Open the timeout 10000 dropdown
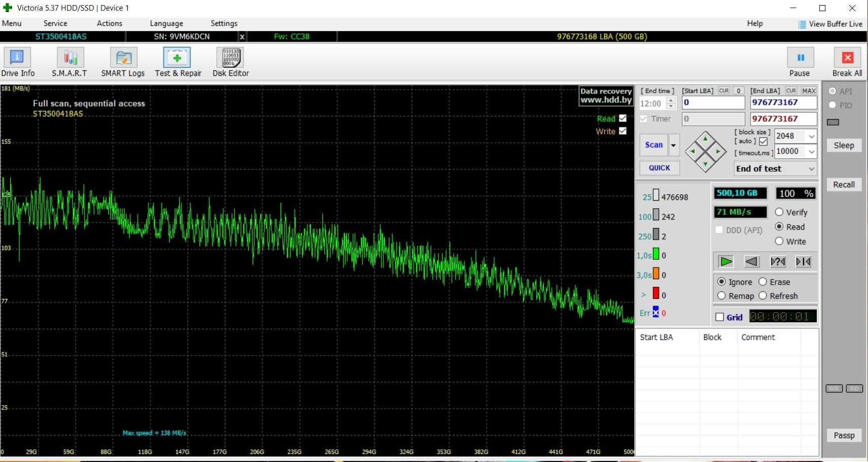Viewport: 868px width, 462px height. (811, 151)
